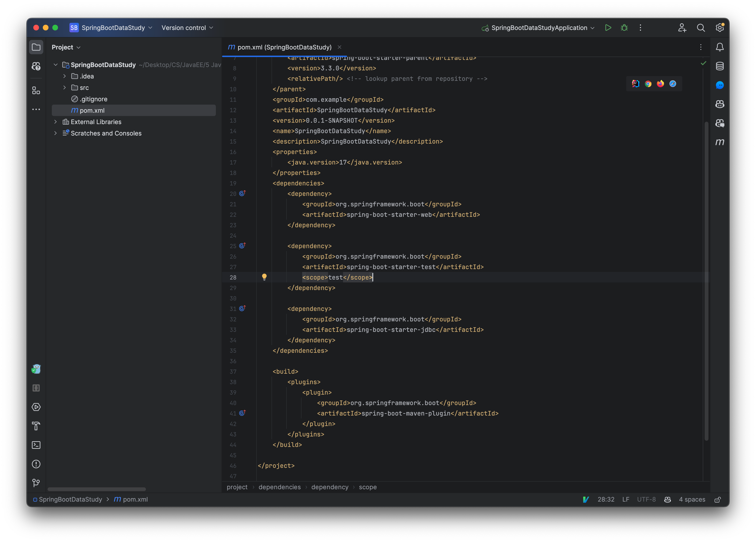Viewport: 756px width, 542px height.
Task: Open the Problems tool window
Action: coord(36,464)
